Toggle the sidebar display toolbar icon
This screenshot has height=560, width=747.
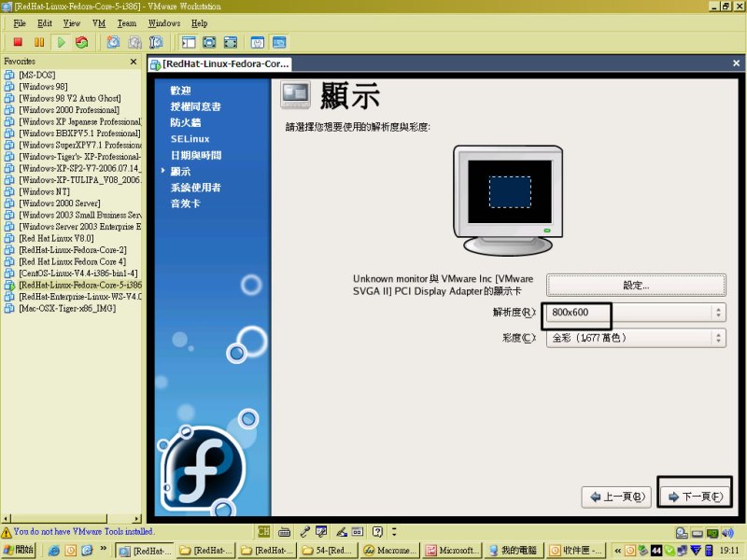pos(189,42)
